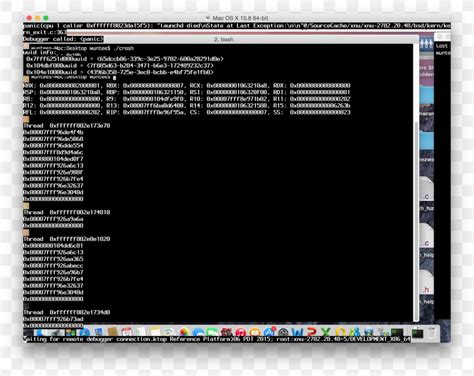This screenshot has width=474, height=376.
Task: Click the 'uuid info:' line
Action: coord(40,52)
